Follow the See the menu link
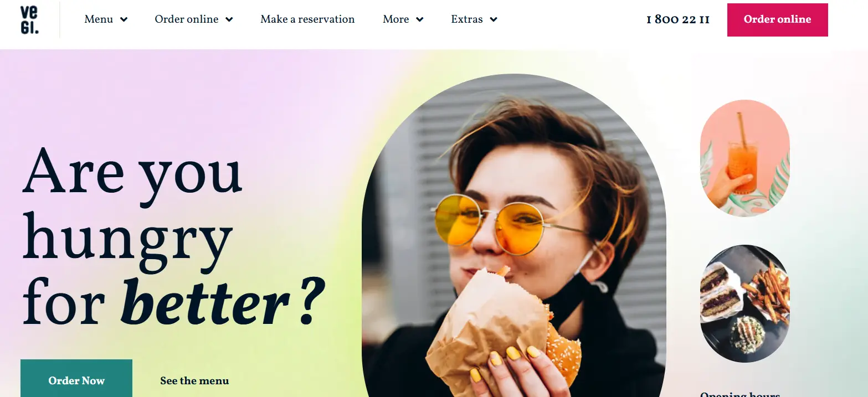868x397 pixels. point(194,381)
